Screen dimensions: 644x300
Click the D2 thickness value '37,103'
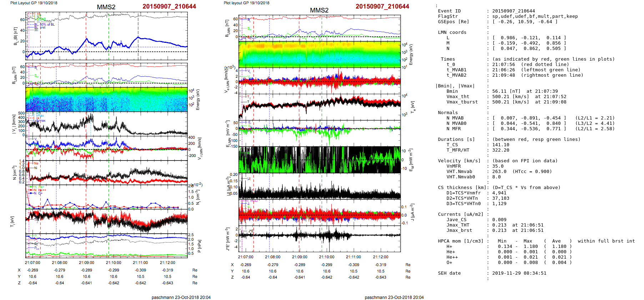[501, 198]
